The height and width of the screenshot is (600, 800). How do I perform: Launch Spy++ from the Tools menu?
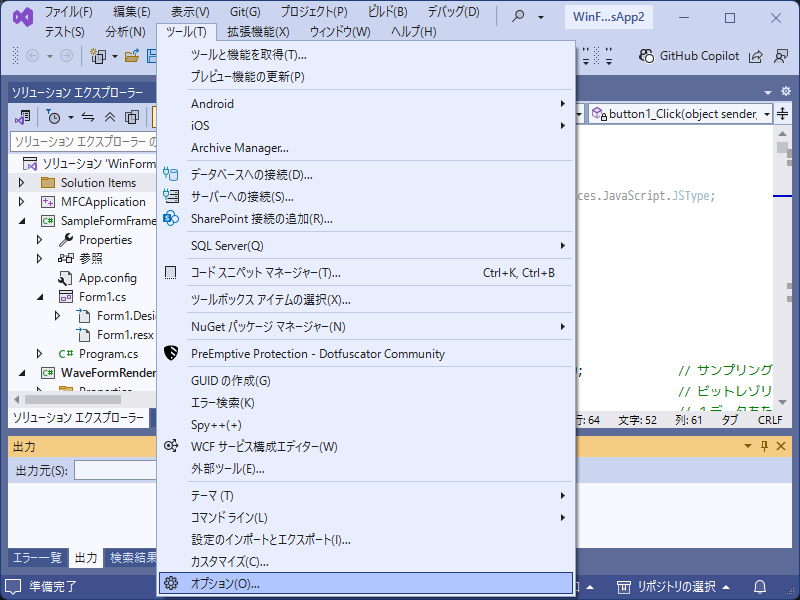pyautogui.click(x=366, y=424)
